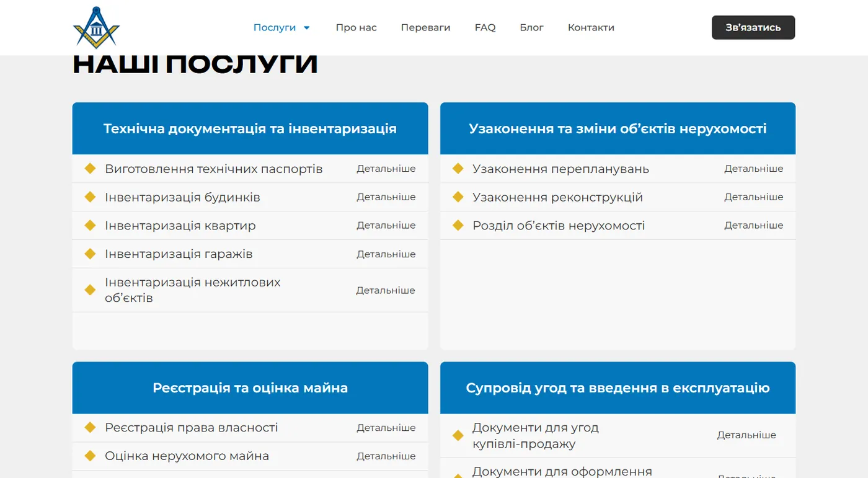The width and height of the screenshot is (868, 478).
Task: Select Розділ об'єктів нерухомості text
Action: click(559, 226)
